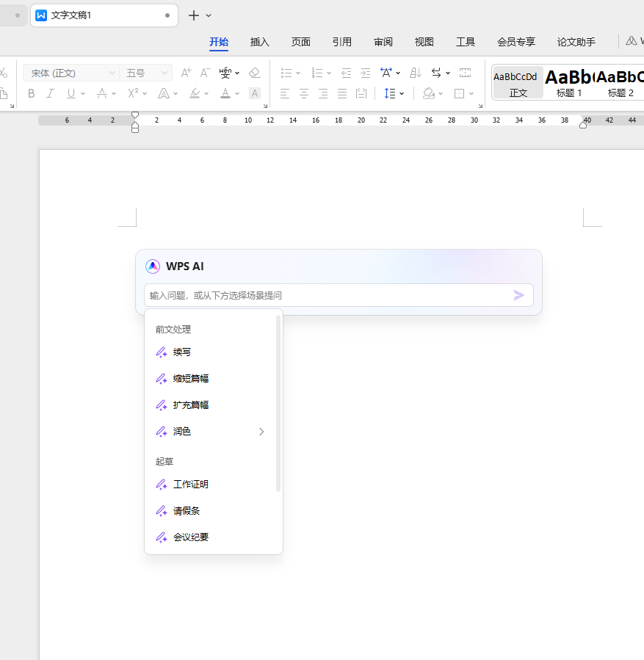
Task: Expand the bullets style dropdown arrow
Action: click(x=298, y=73)
